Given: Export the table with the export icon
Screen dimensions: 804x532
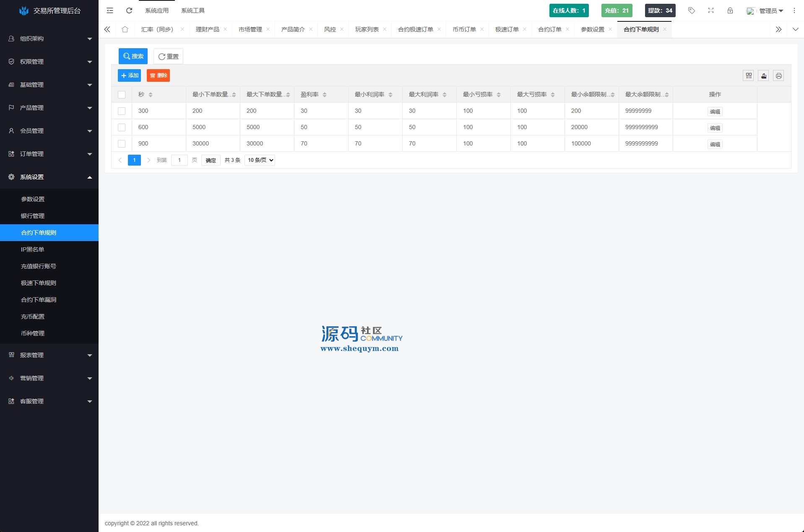Looking at the screenshot, I should [x=764, y=76].
